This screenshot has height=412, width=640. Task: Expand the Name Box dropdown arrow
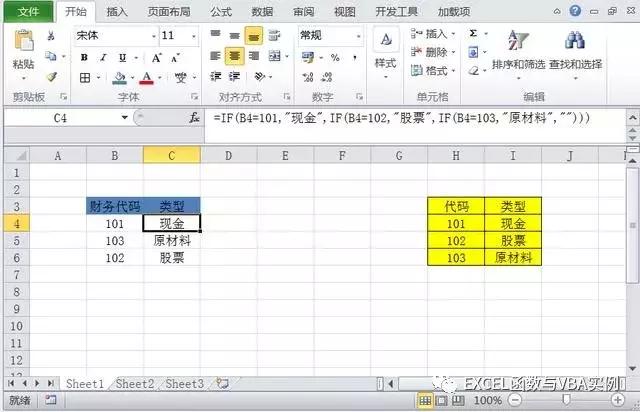point(124,118)
